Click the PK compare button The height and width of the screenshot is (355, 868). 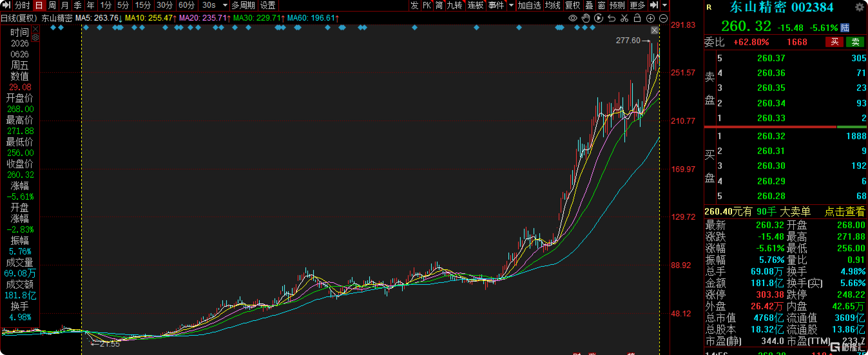click(x=427, y=5)
